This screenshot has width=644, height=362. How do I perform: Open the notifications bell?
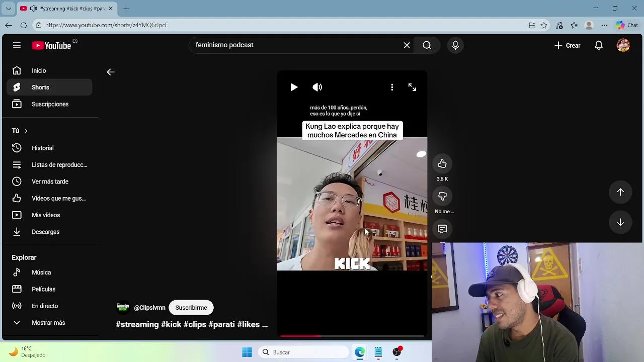click(599, 45)
